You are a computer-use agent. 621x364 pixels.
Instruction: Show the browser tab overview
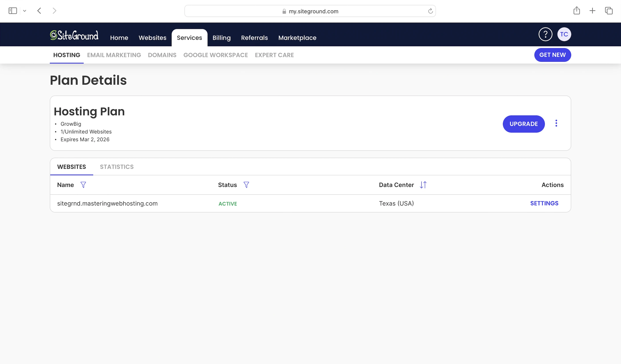coord(608,11)
